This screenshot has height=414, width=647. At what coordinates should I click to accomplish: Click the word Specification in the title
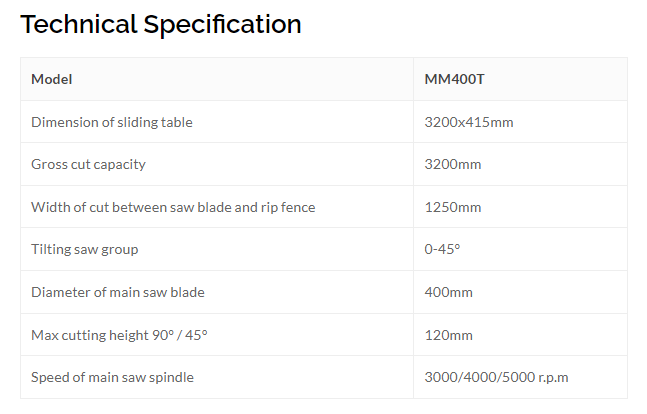click(x=222, y=26)
